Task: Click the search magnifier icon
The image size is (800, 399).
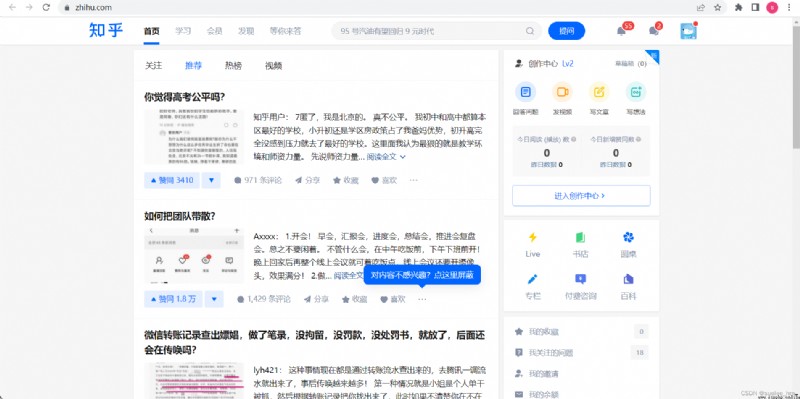Action: click(x=530, y=31)
